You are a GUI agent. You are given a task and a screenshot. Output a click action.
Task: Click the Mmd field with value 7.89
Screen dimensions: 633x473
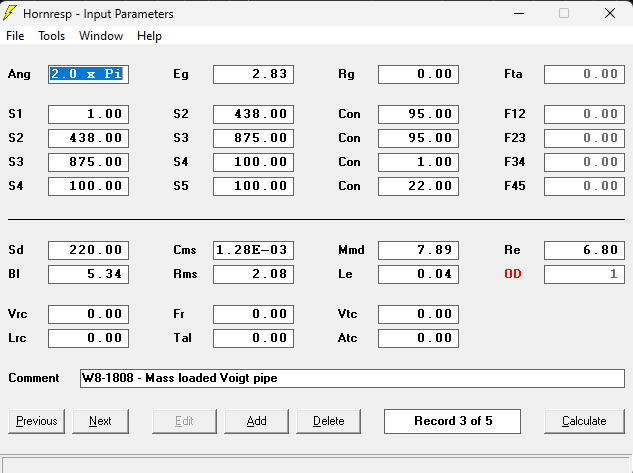click(x=419, y=250)
